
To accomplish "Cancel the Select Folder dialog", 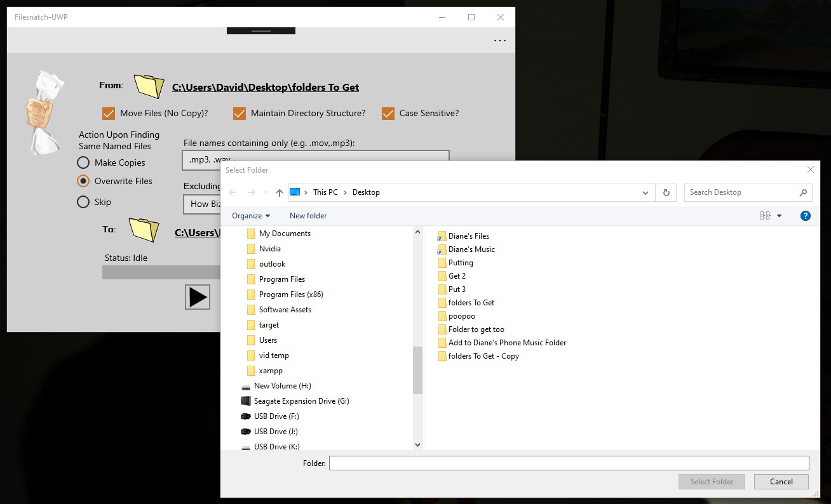I will [x=781, y=482].
